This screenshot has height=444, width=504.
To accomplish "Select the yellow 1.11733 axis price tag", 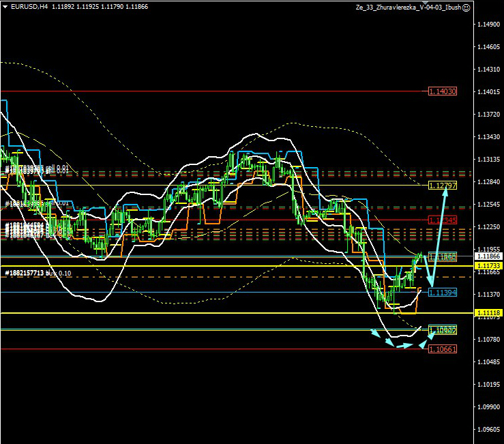I will coord(487,265).
